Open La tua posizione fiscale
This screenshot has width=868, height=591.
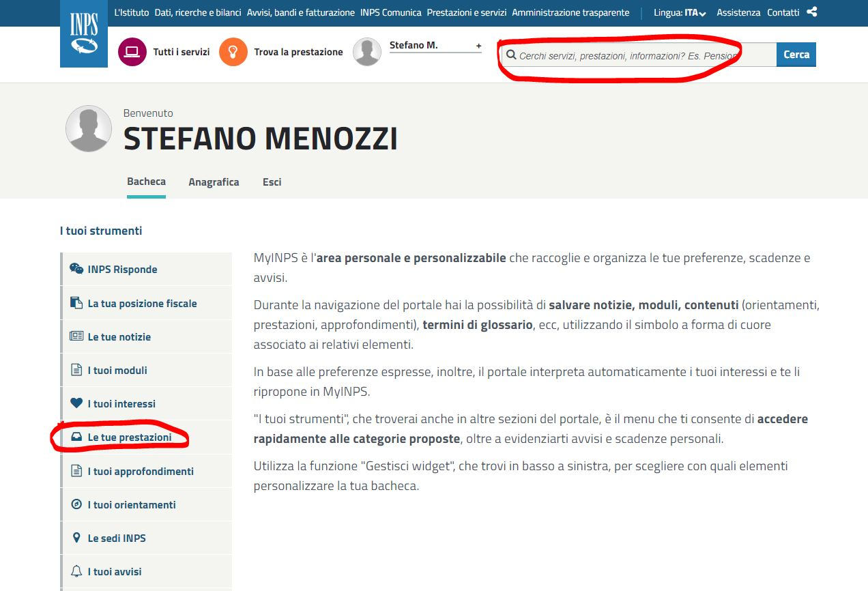[x=142, y=303]
